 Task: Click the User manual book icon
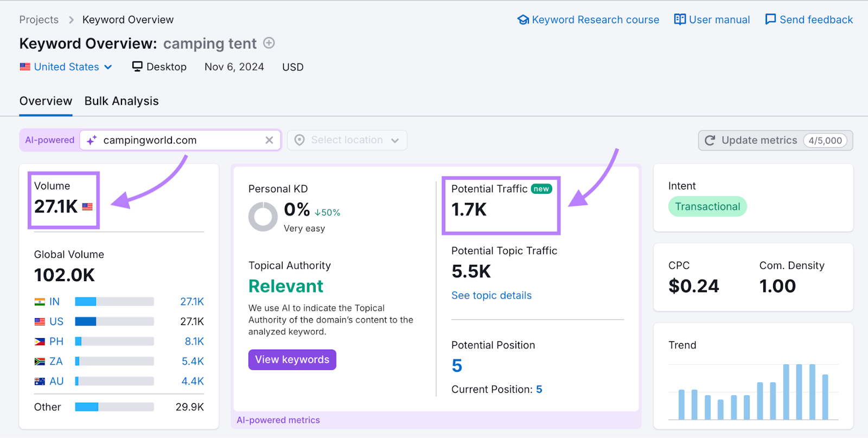click(680, 20)
